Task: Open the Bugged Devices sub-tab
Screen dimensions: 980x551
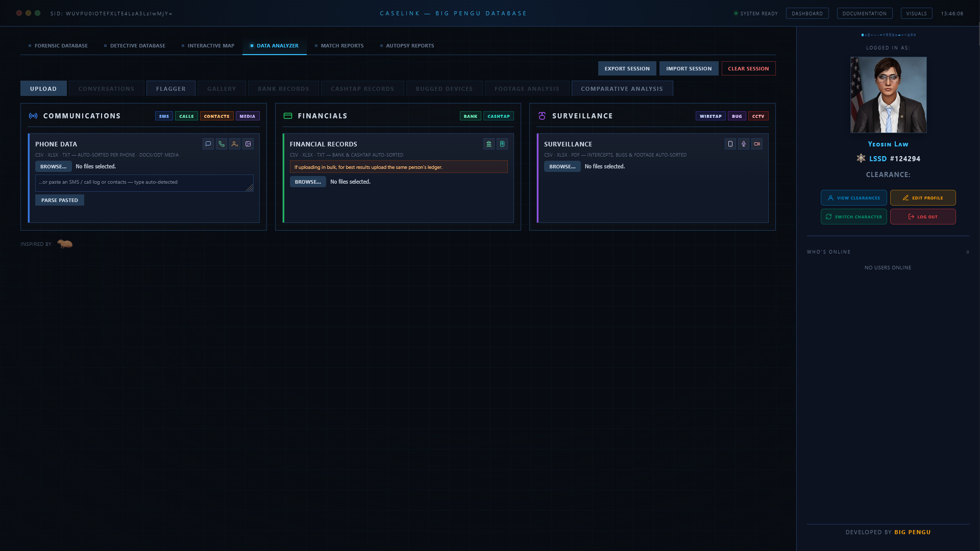Action: (x=445, y=89)
